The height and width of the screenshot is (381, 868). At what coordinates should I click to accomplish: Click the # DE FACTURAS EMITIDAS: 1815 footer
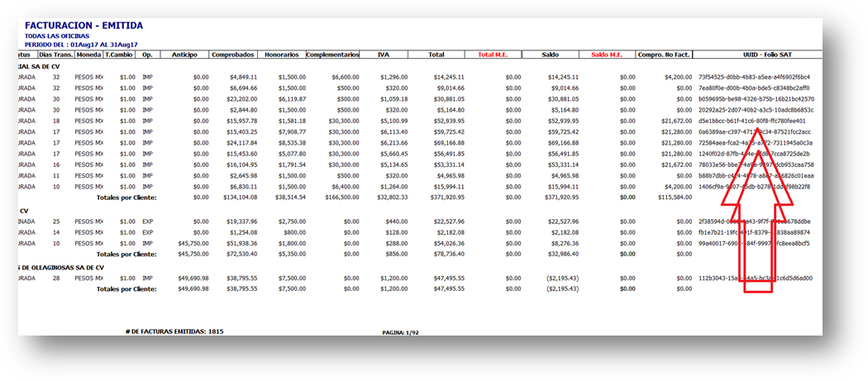tap(174, 331)
